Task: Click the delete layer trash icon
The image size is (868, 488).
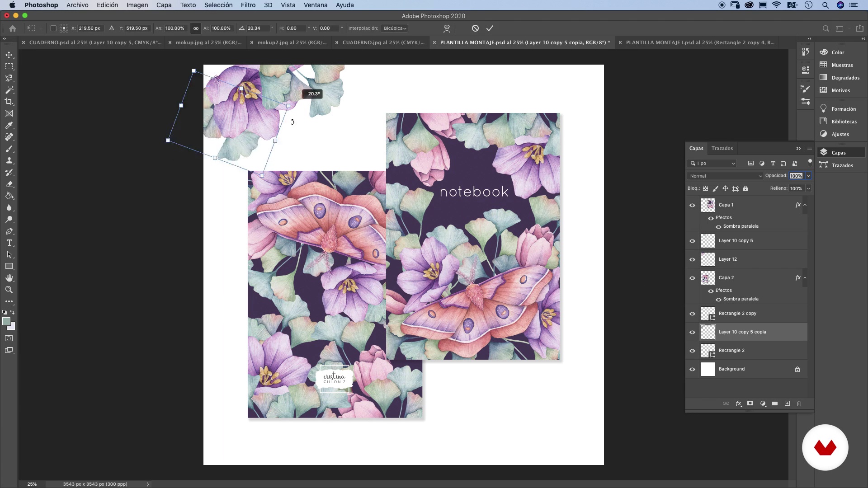Action: 799,404
